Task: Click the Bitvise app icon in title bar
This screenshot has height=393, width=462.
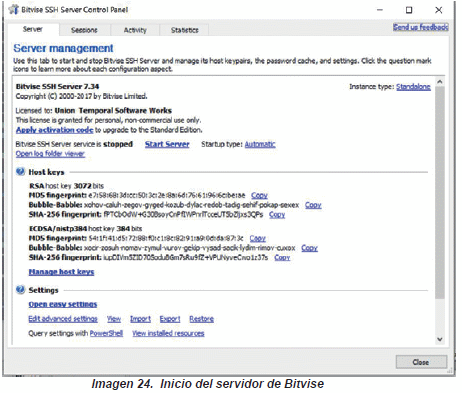Action: [x=14, y=10]
